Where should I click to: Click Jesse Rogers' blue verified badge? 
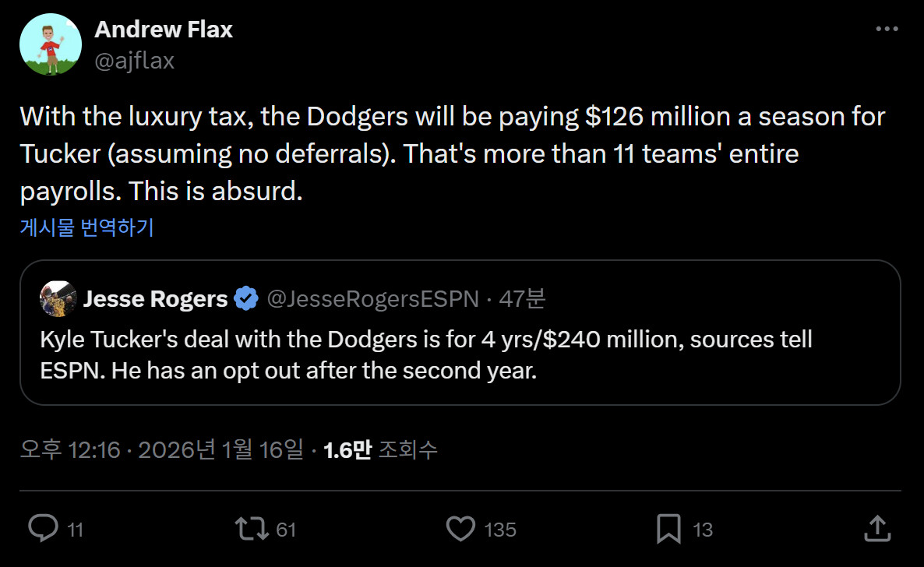pyautogui.click(x=246, y=299)
